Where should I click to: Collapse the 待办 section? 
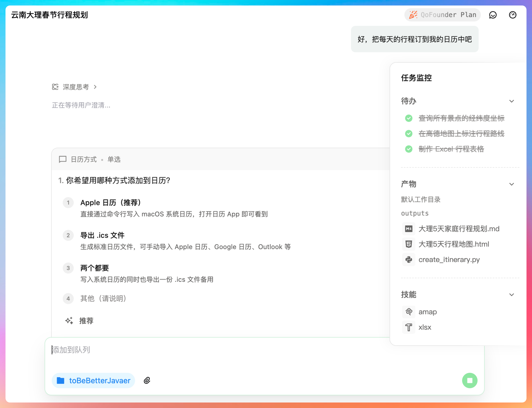click(x=512, y=101)
